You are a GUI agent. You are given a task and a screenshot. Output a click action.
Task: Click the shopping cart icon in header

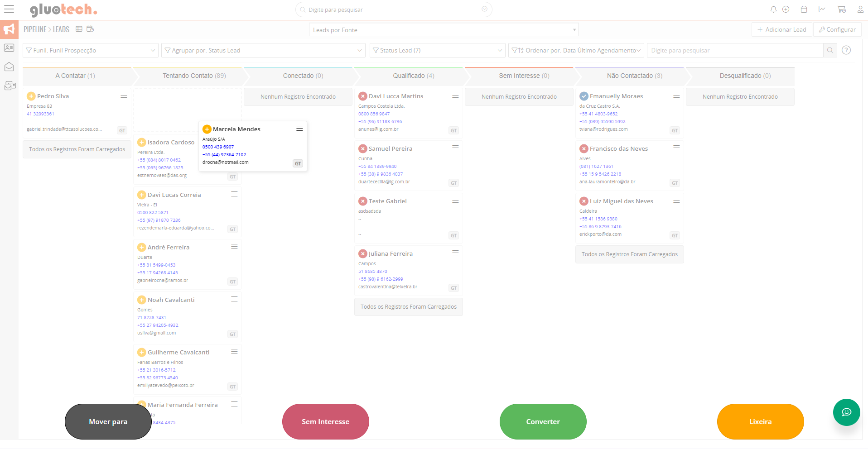click(841, 10)
